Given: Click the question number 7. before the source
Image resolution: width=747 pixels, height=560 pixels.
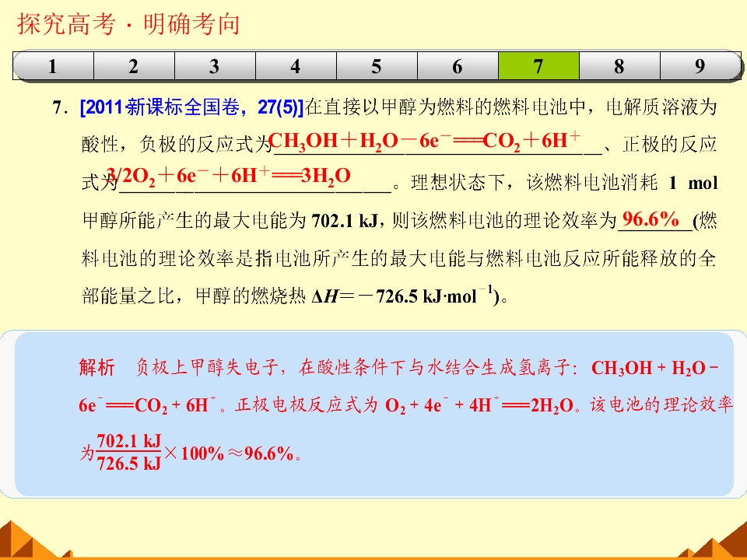Looking at the screenshot, I should pos(60,107).
